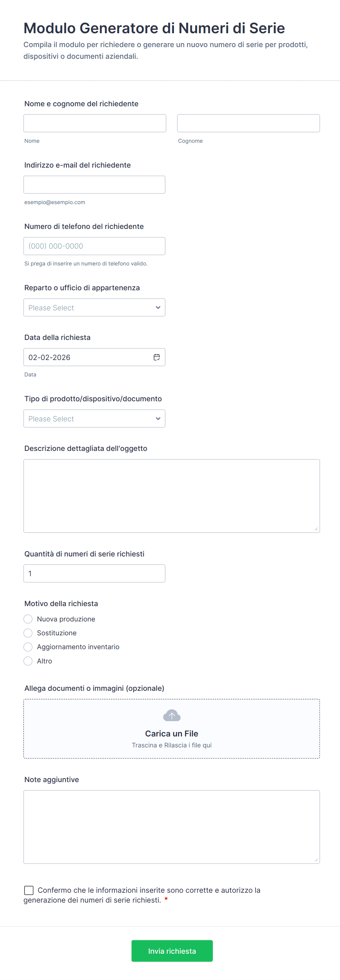This screenshot has height=980, width=340.
Task: Click the Quantità di numeri field
Action: click(x=94, y=573)
